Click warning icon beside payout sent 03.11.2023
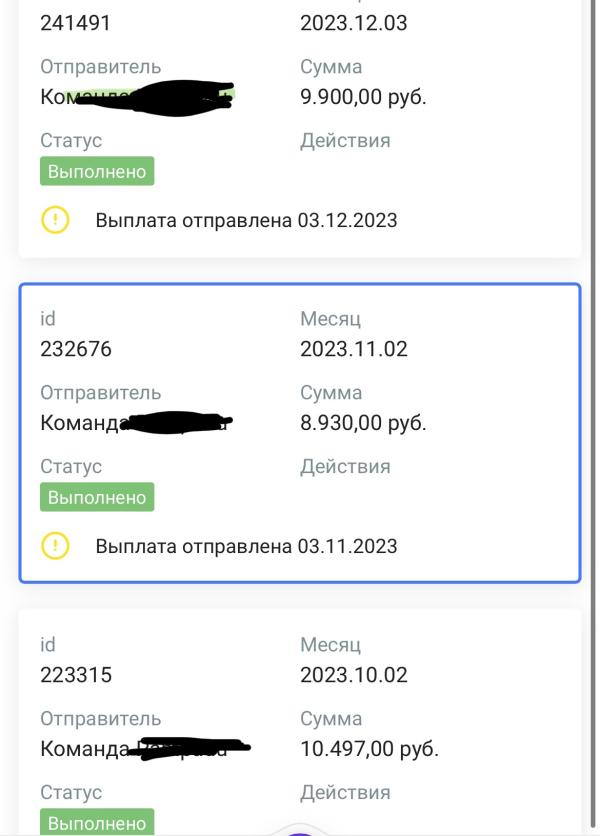600x836 pixels. point(55,545)
